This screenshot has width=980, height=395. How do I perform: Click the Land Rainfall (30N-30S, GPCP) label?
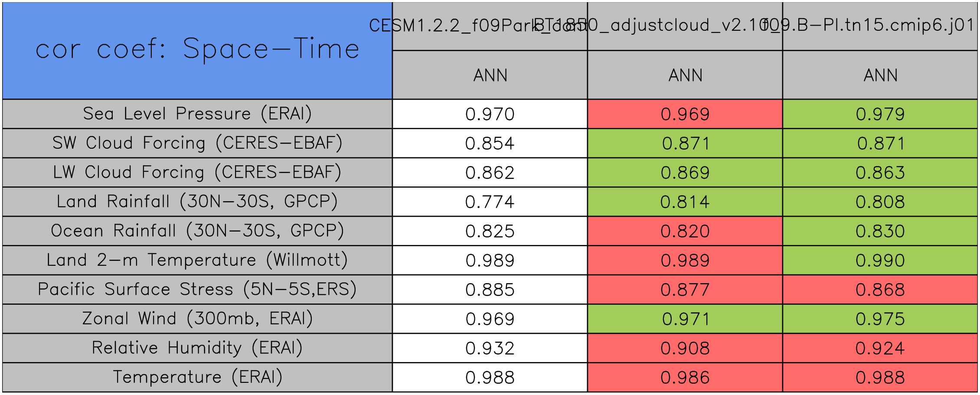(x=197, y=202)
